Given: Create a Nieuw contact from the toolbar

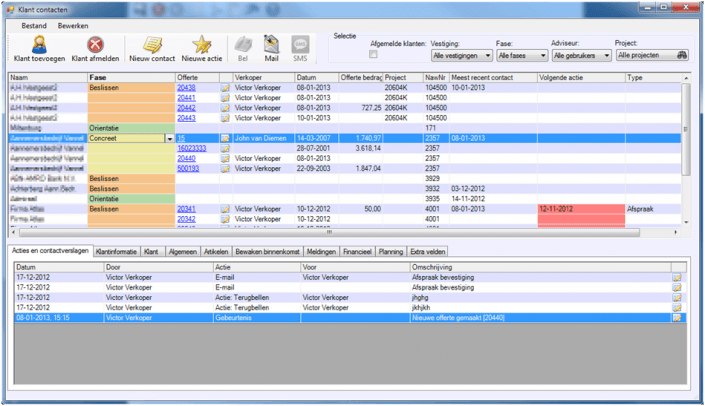Looking at the screenshot, I should pyautogui.click(x=153, y=44).
